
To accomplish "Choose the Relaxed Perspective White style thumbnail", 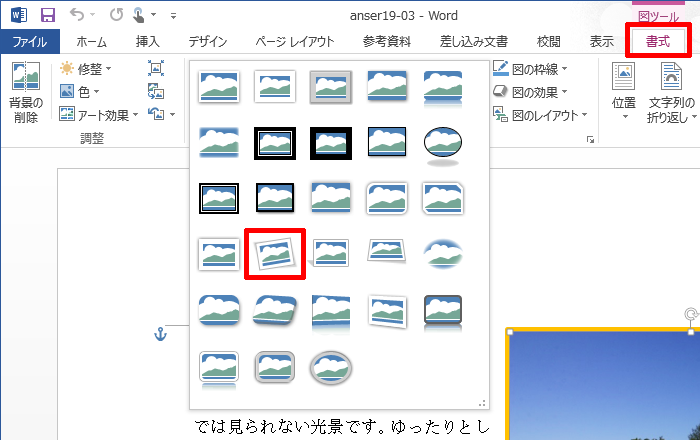I will pyautogui.click(x=387, y=251).
